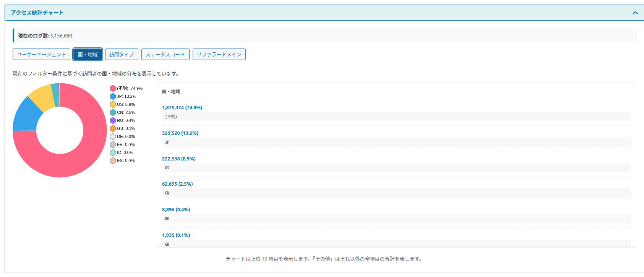
Task: Click the 1,875,374 (74.9%) count
Action: pyautogui.click(x=182, y=108)
